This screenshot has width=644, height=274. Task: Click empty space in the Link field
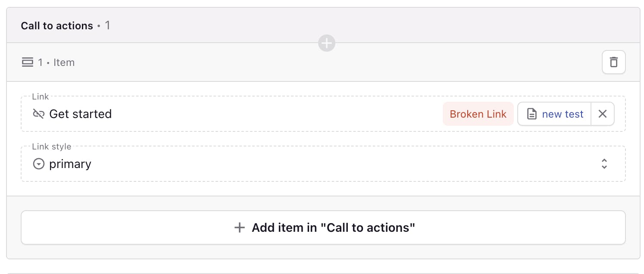coord(276,114)
